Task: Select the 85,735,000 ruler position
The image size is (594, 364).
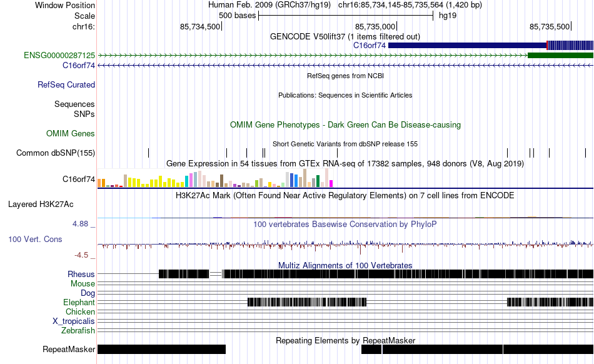Action: pyautogui.click(x=375, y=26)
